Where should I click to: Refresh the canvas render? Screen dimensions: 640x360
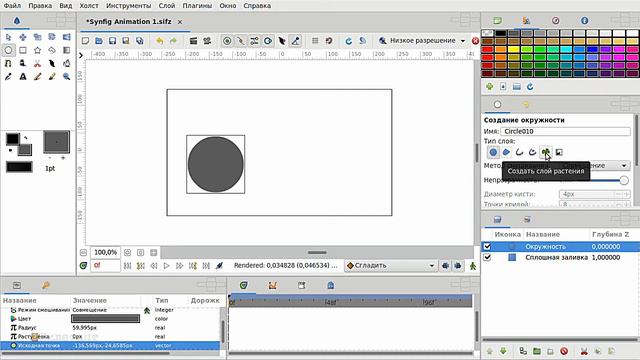[349, 41]
